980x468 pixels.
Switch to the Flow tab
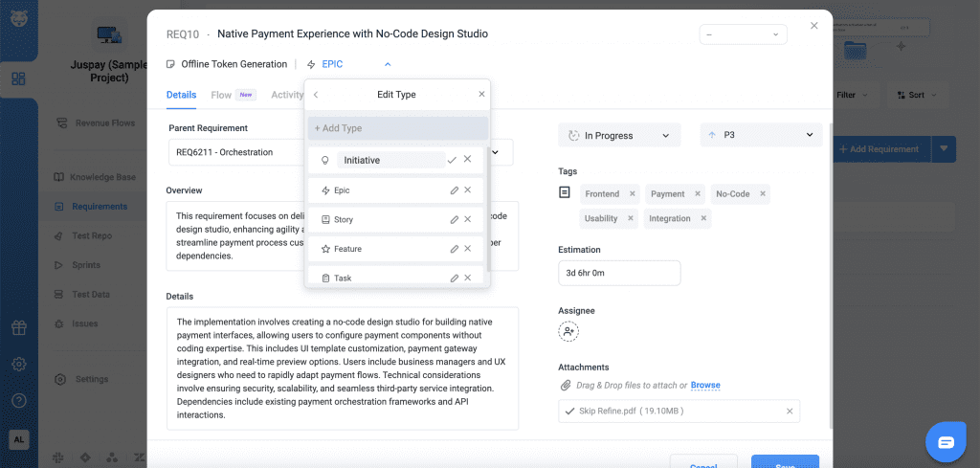coord(221,95)
